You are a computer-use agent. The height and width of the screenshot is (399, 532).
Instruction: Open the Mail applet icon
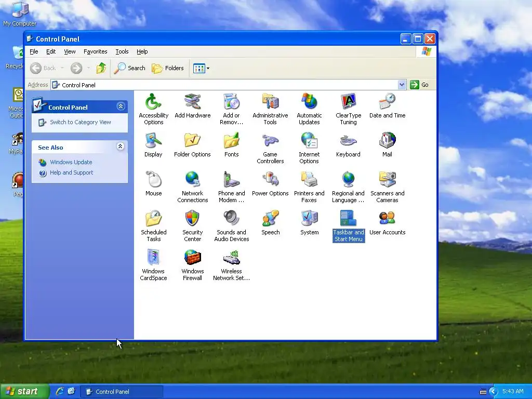click(x=387, y=145)
